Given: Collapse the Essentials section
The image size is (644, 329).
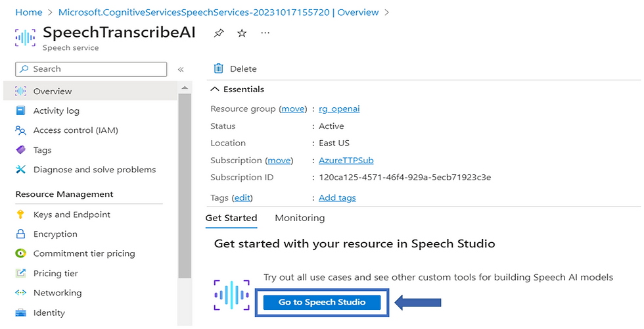Looking at the screenshot, I should click(x=237, y=89).
